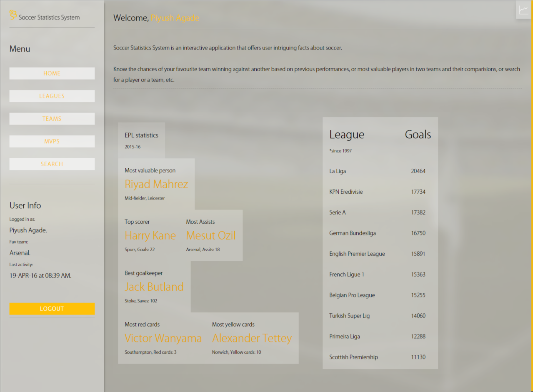This screenshot has width=533, height=392.
Task: Open the SEARCH menu item
Action: pyautogui.click(x=52, y=164)
